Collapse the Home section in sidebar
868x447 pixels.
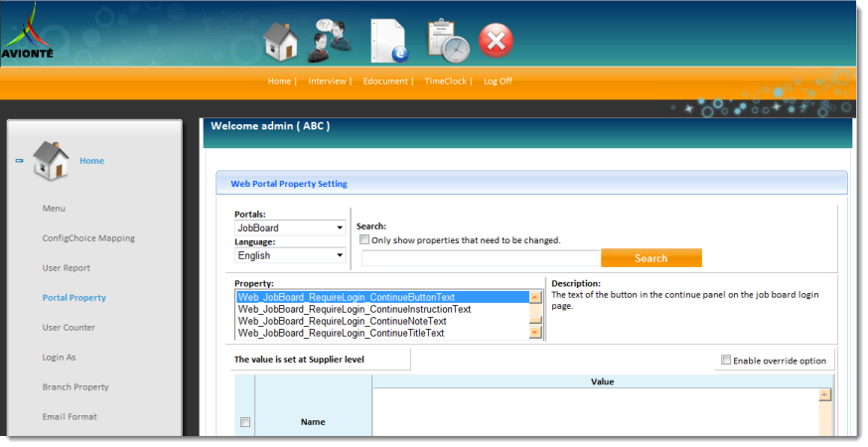(19, 160)
